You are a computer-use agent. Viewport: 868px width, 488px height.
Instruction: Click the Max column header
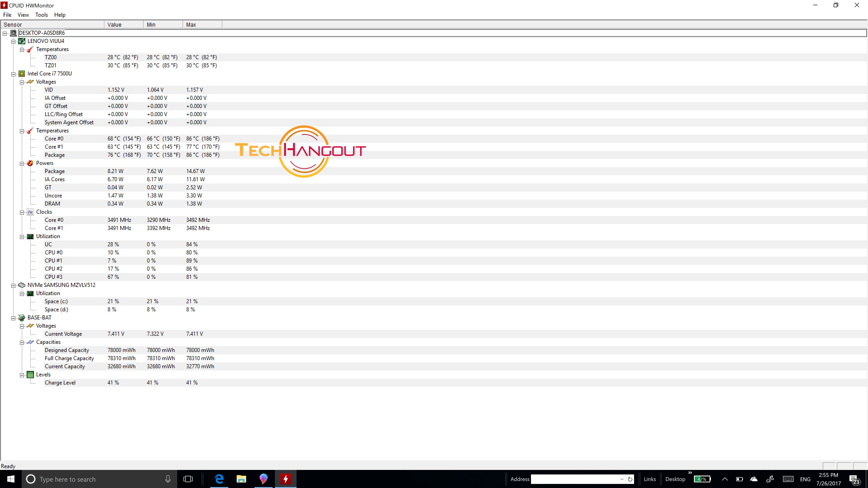point(203,25)
